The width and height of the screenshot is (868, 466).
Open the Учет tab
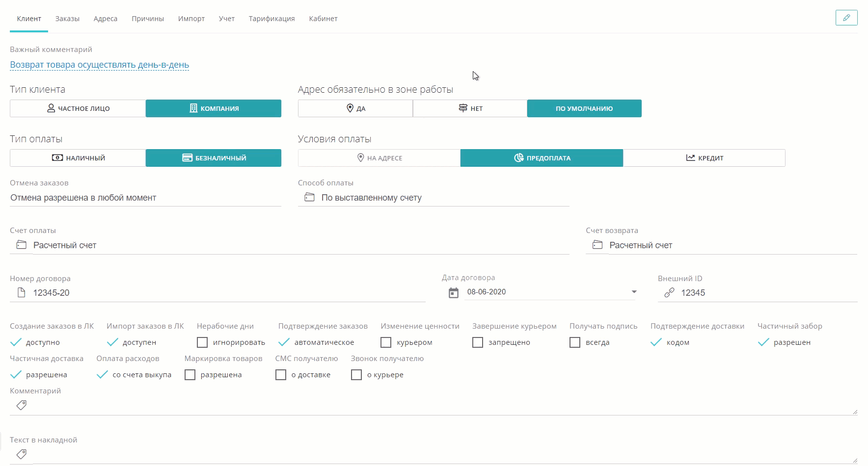[x=227, y=19]
